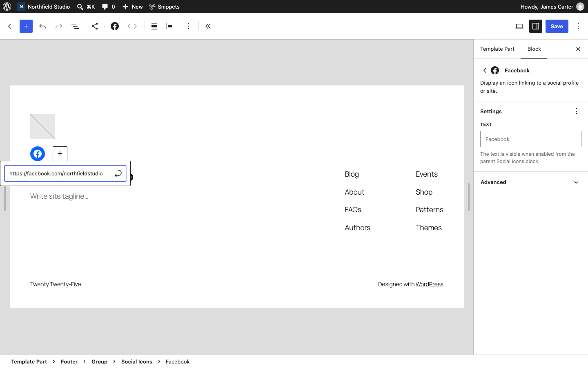Open the block alignment control
588x368 pixels.
[x=154, y=26]
